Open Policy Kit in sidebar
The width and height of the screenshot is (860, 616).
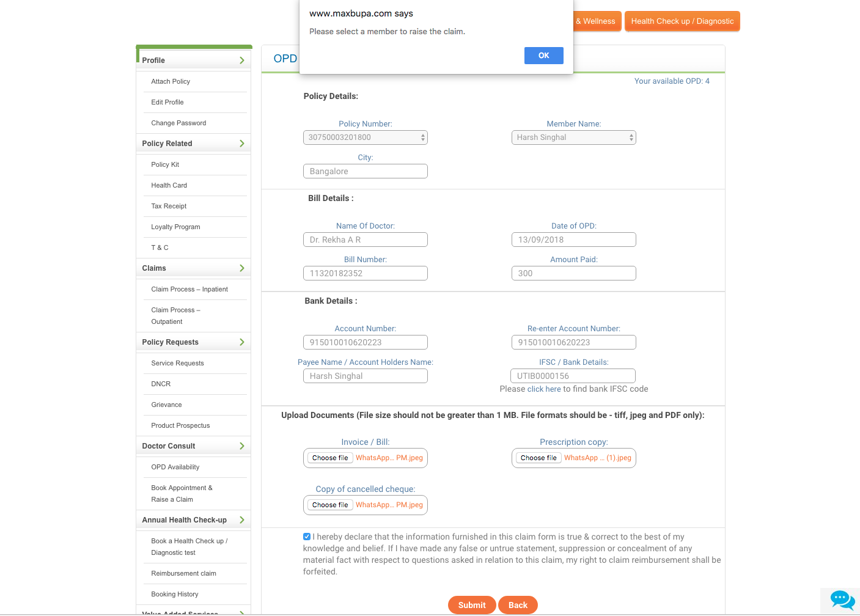(165, 164)
